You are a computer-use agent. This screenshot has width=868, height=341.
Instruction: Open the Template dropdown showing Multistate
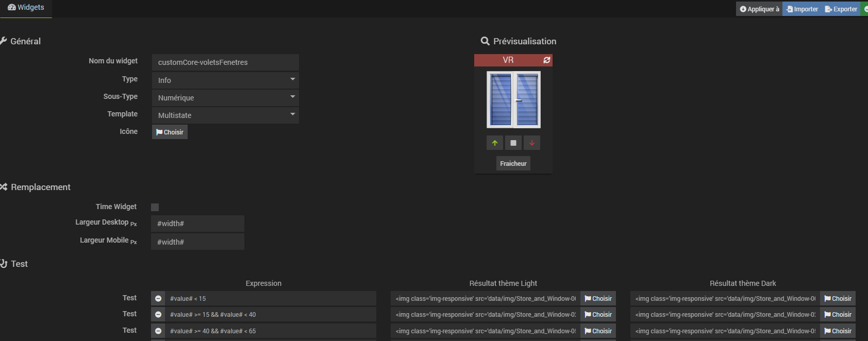point(225,115)
